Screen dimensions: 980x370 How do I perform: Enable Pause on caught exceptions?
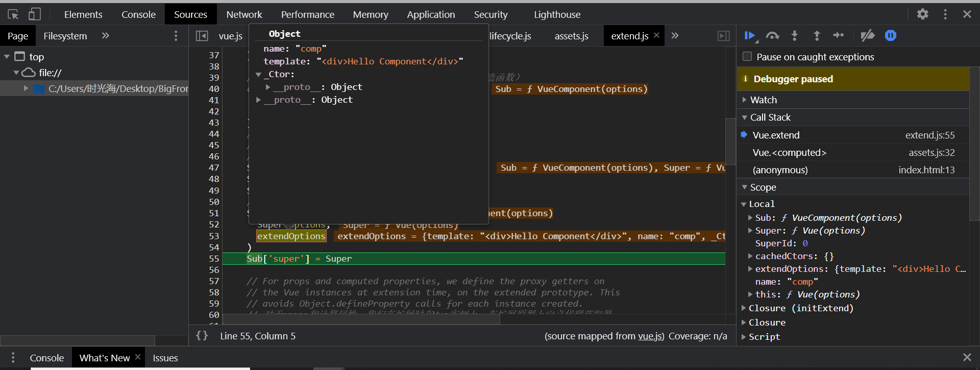coord(747,57)
